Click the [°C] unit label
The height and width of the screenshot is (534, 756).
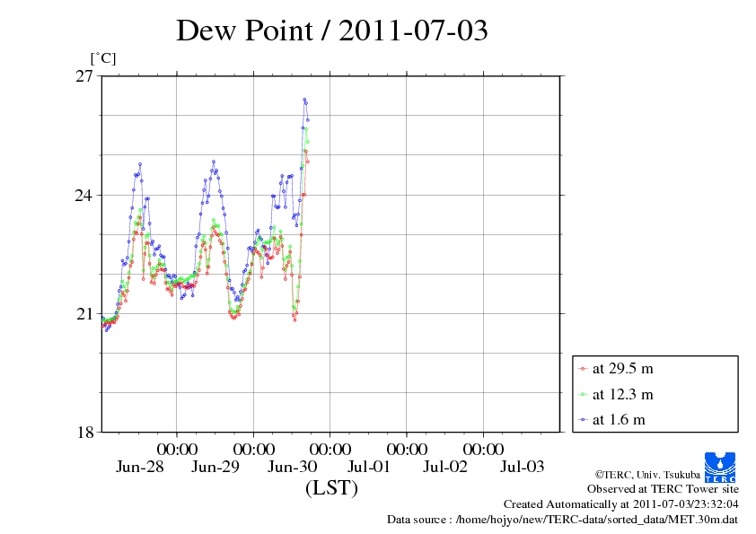(x=103, y=59)
